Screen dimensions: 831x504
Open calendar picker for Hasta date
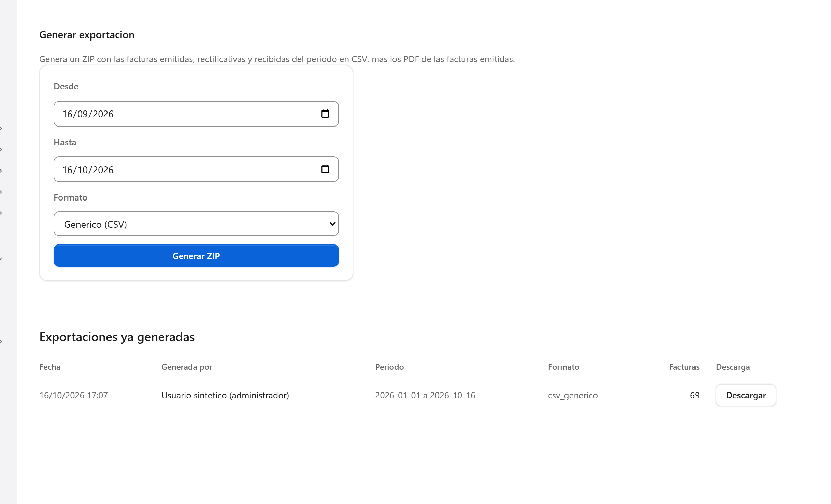[325, 169]
